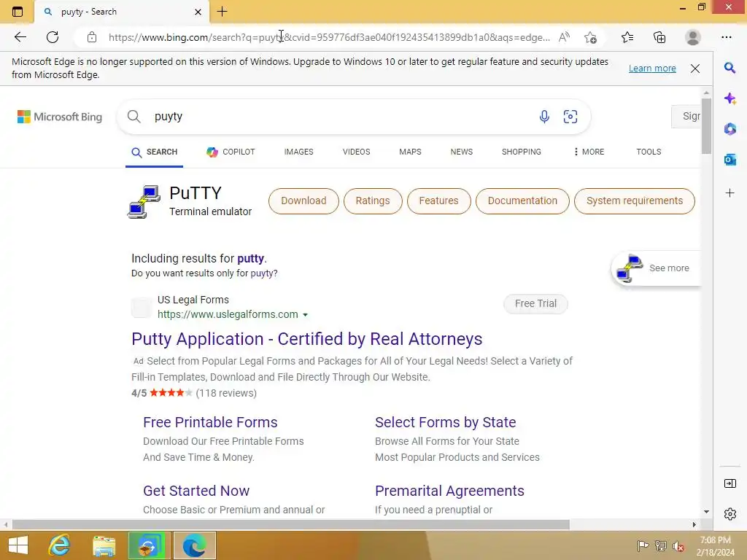747x560 pixels.
Task: Reload the page with Refresh icon
Action: (x=53, y=37)
